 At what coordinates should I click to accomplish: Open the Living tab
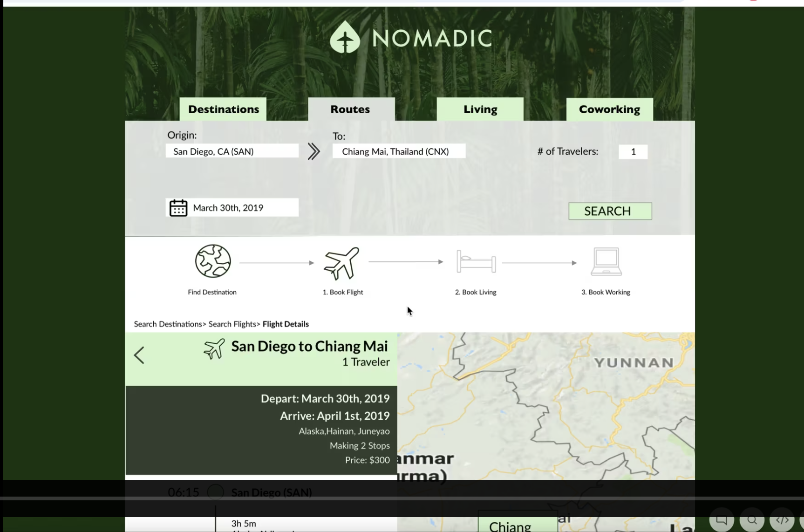point(480,109)
